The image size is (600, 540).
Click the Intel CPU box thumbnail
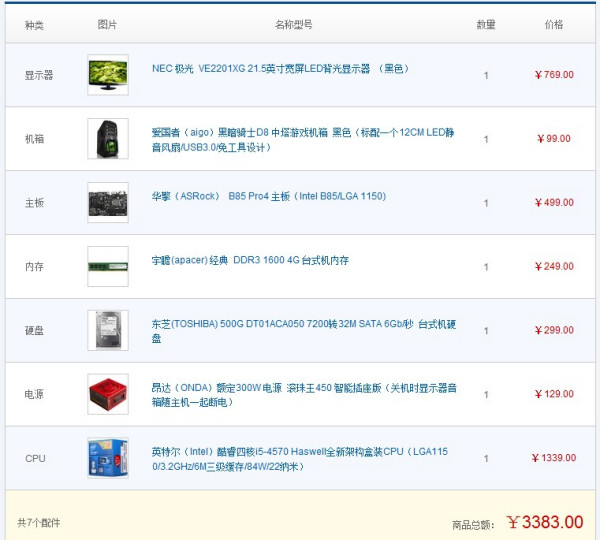[108, 458]
